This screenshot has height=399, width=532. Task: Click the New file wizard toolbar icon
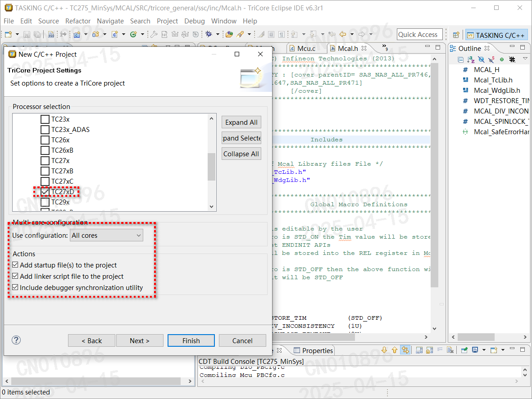tap(8, 34)
